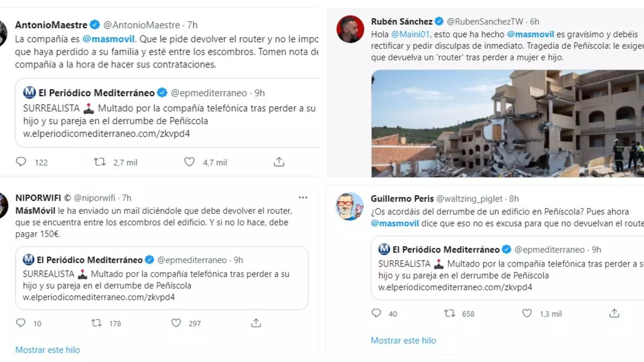644x362 pixels.
Task: Open quoted El Periódico Mediterráneo tweet under NIPORWIFI
Action: pyautogui.click(x=162, y=278)
